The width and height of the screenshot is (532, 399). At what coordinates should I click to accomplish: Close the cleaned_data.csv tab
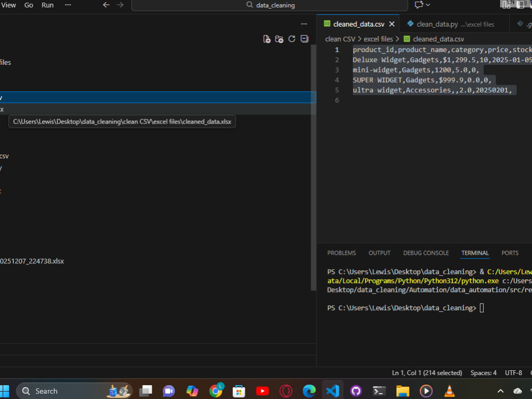[x=392, y=24]
